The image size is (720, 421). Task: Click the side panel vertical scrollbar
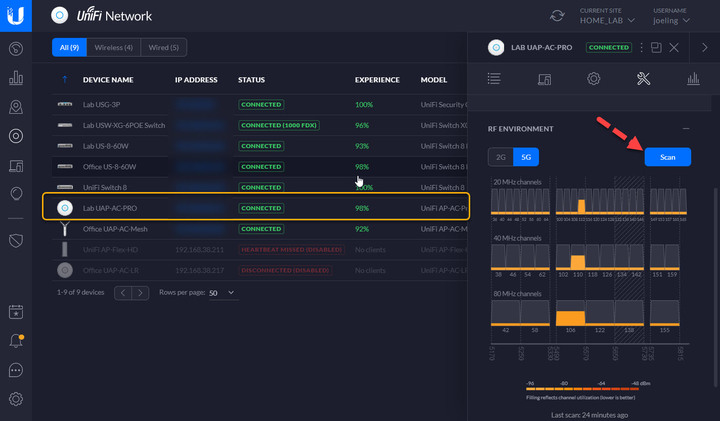click(x=714, y=287)
